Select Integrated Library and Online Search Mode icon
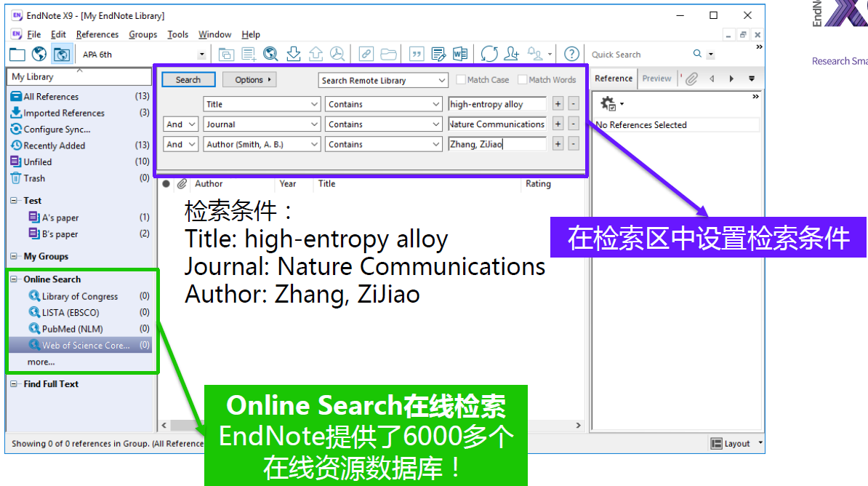Image resolution: width=868 pixels, height=486 pixels. [x=62, y=55]
